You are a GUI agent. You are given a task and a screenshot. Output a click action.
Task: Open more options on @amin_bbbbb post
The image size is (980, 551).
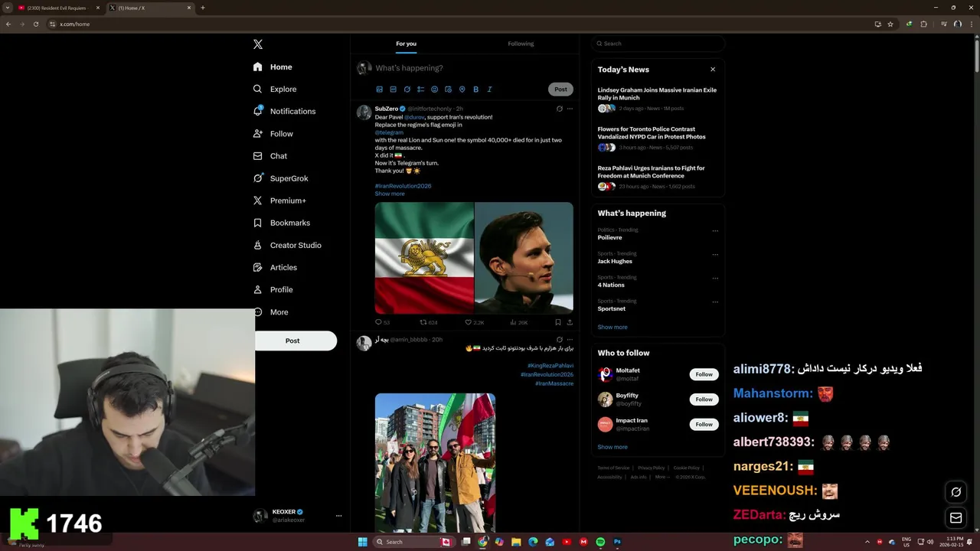570,339
